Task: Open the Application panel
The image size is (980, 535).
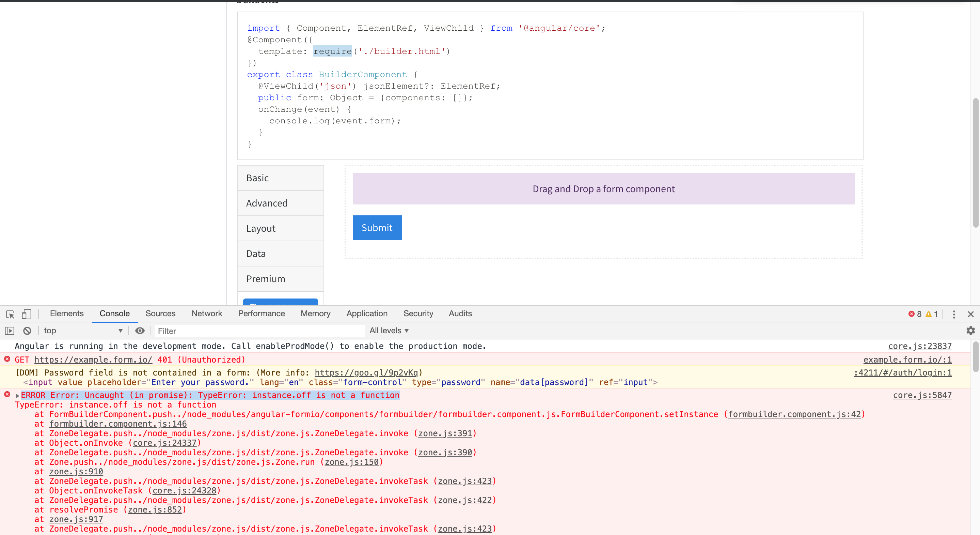Action: click(x=366, y=314)
